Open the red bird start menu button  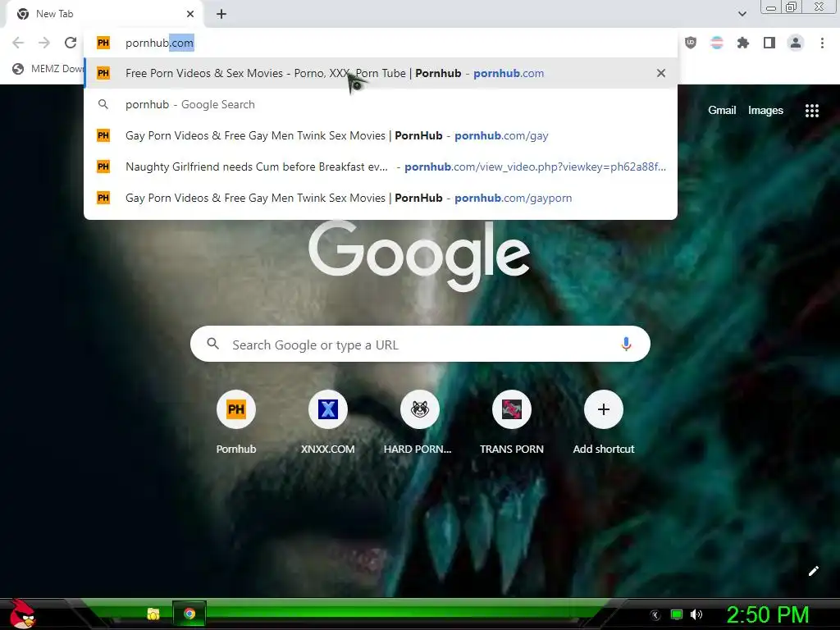pos(21,614)
